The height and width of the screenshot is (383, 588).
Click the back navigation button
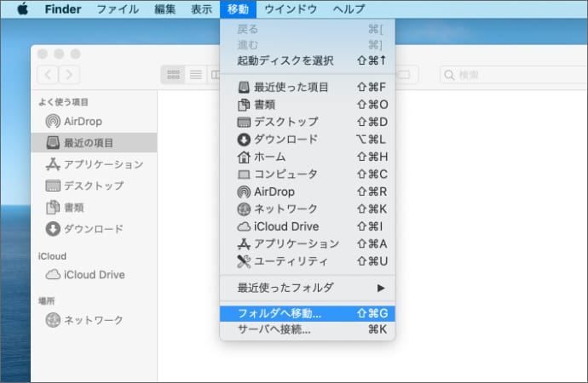pos(48,75)
